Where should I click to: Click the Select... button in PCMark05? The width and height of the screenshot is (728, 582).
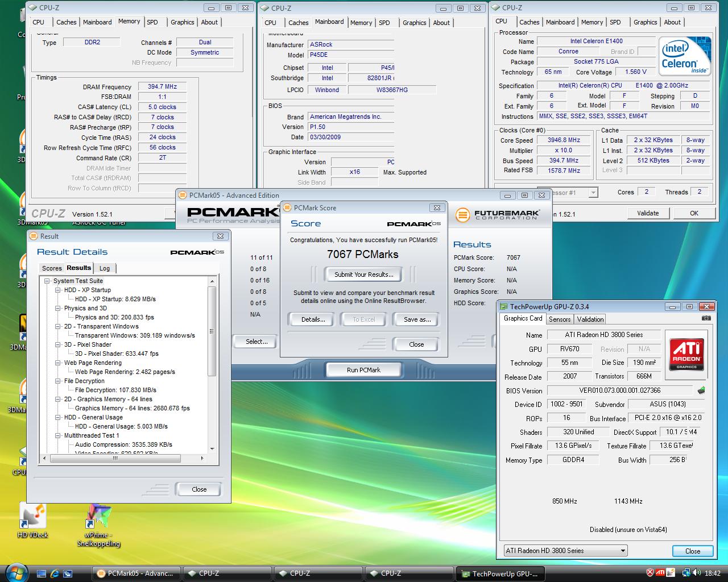[x=257, y=342]
